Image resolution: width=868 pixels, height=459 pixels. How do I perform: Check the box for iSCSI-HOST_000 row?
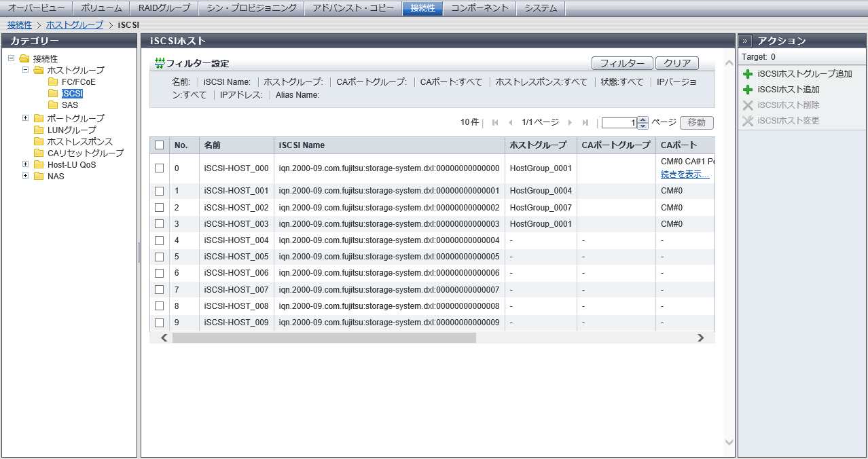(159, 168)
